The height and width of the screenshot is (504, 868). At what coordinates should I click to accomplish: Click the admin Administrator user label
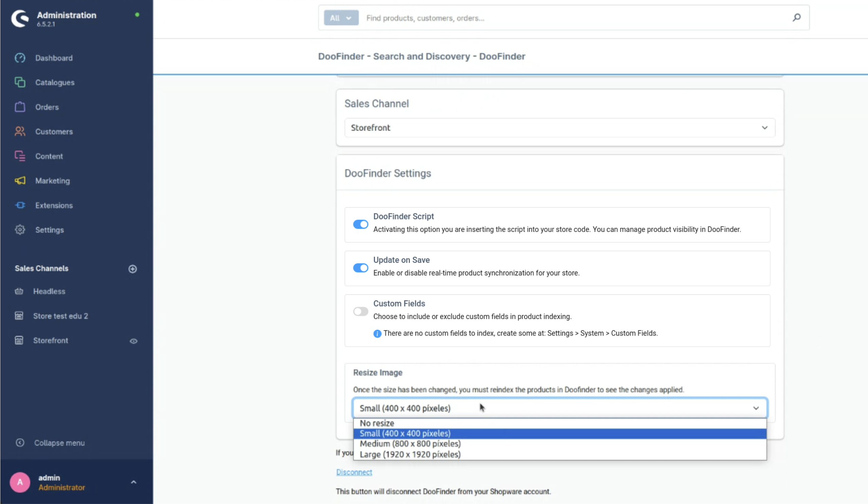61,482
